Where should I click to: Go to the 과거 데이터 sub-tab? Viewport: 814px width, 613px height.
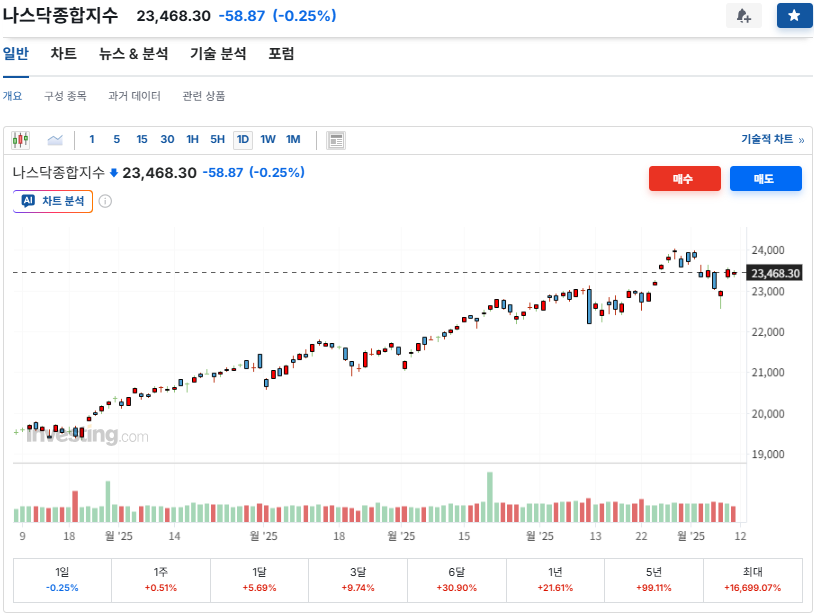click(134, 96)
